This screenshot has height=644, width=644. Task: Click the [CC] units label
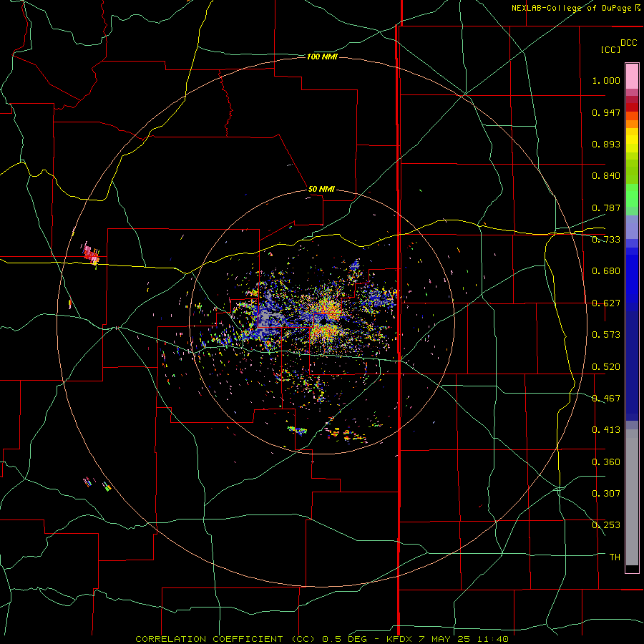(610, 49)
